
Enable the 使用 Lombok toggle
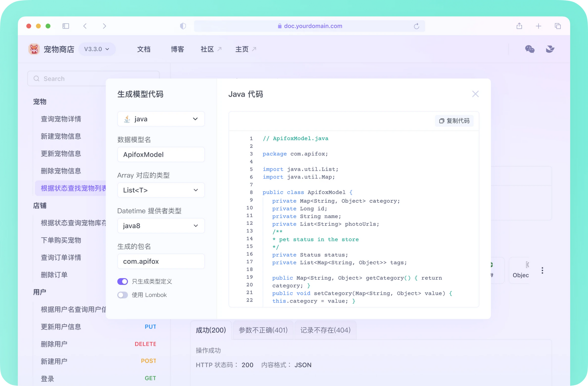[122, 295]
